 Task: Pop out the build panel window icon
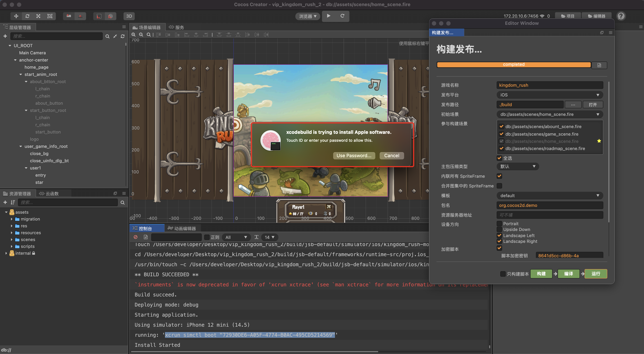tap(602, 33)
